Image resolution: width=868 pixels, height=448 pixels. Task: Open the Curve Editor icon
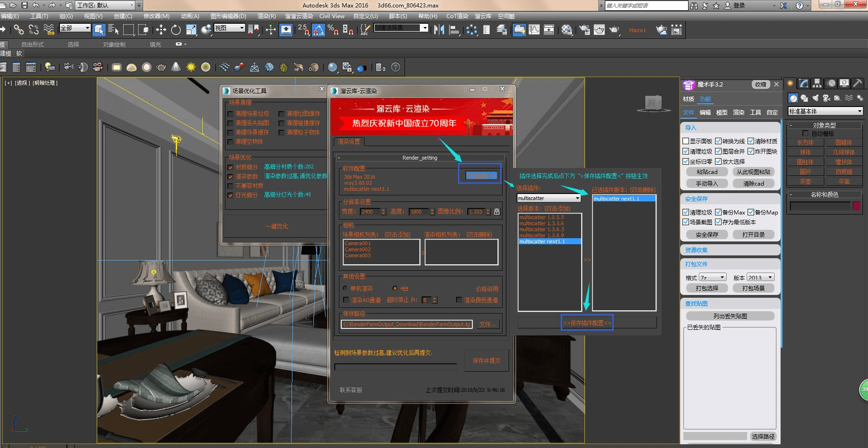click(x=534, y=30)
